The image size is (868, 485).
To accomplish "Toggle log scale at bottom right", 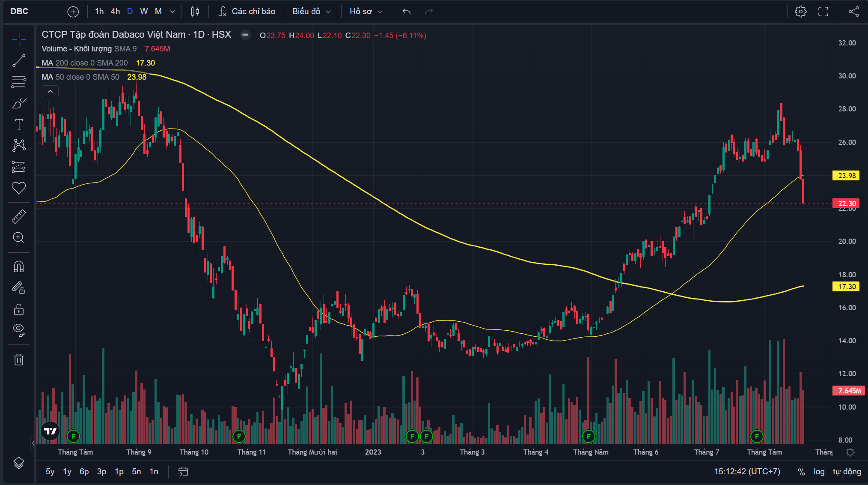I will (819, 472).
